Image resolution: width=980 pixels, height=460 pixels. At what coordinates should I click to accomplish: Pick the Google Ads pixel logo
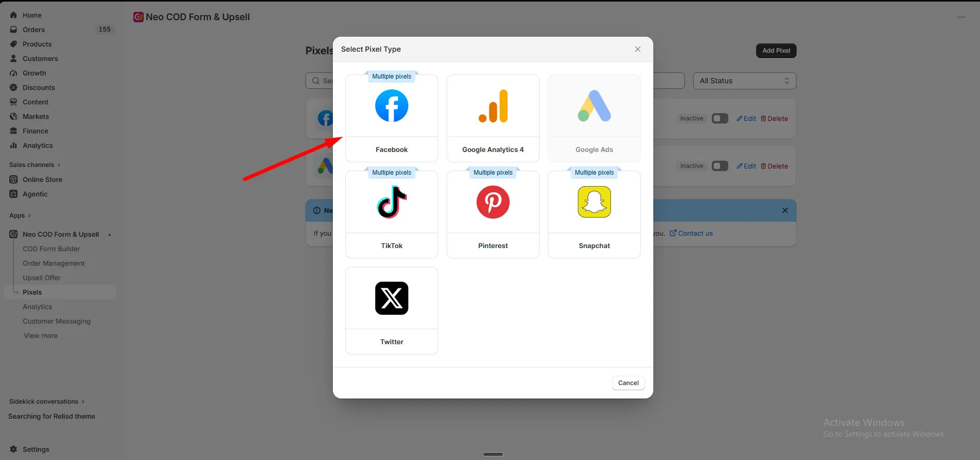[x=594, y=105]
